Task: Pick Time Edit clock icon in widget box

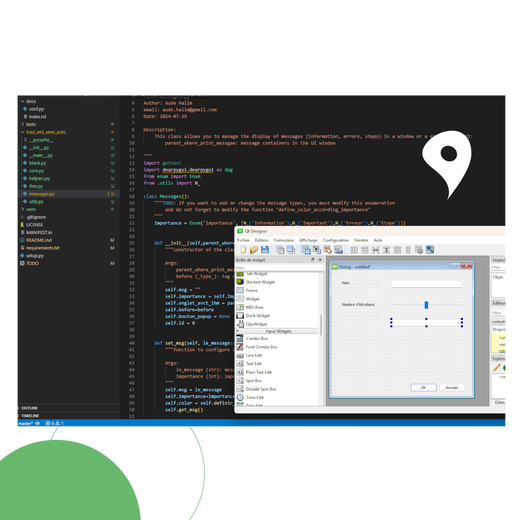Action: click(x=240, y=397)
